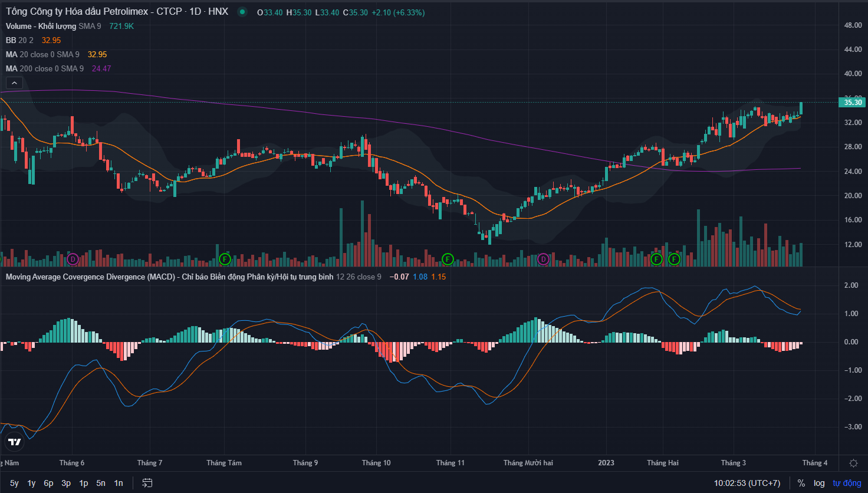Screen dimensions: 868x493
Task: Click the current price label 35.30
Action: pos(853,102)
